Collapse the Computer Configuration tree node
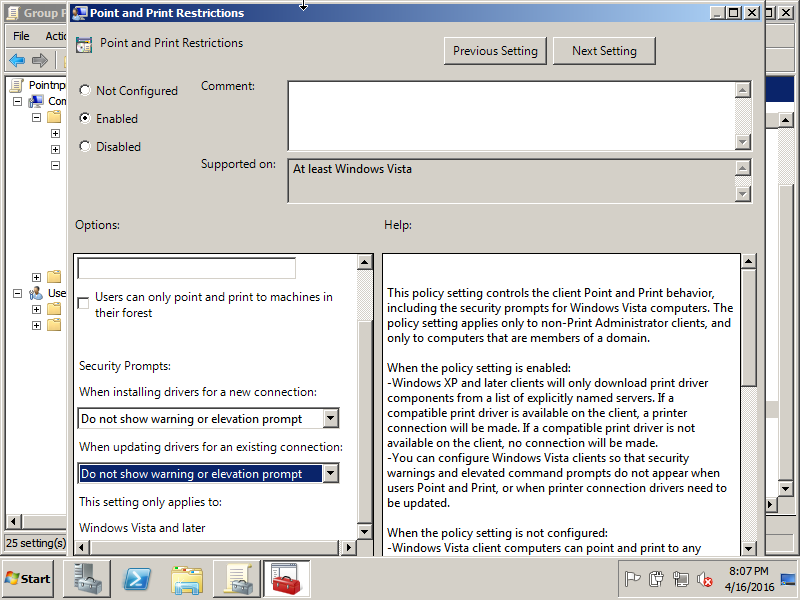Image resolution: width=800 pixels, height=600 pixels. (x=18, y=101)
